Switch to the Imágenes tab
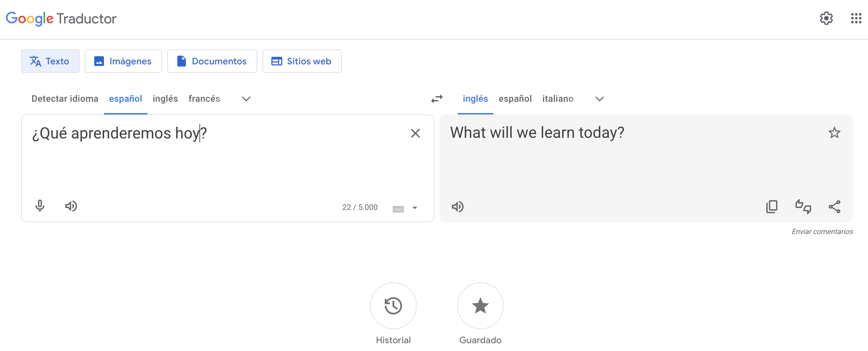Image resolution: width=868 pixels, height=351 pixels. pyautogui.click(x=123, y=61)
